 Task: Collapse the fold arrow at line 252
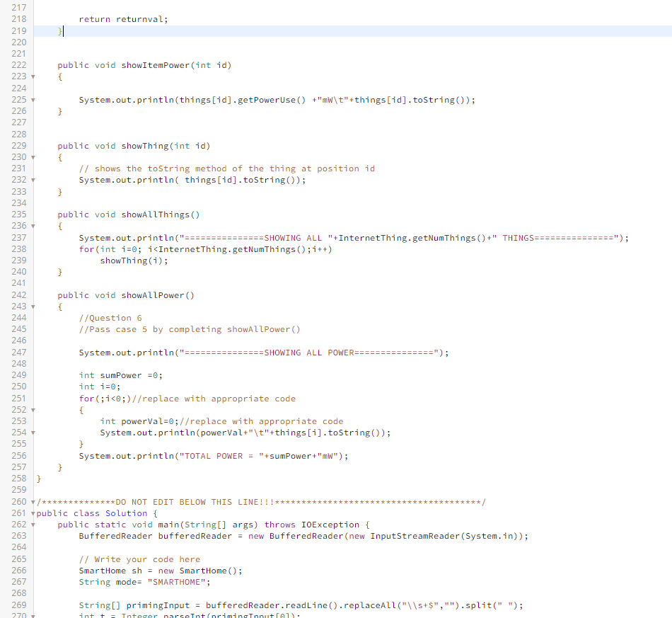(x=33, y=410)
